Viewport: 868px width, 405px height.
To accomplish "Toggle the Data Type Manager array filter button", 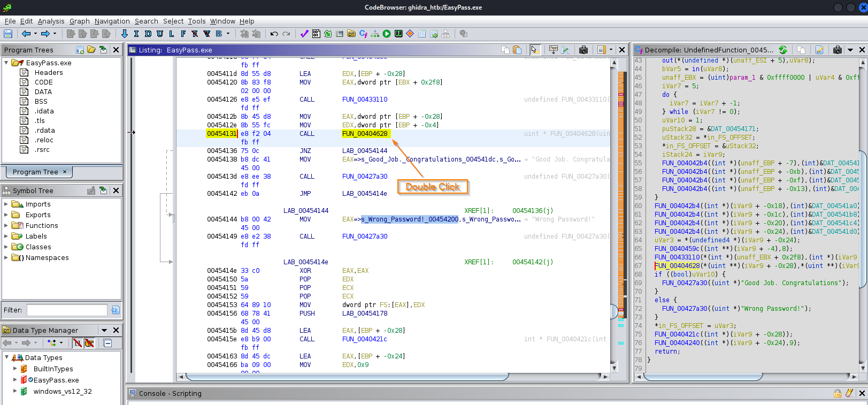I will pyautogui.click(x=78, y=343).
